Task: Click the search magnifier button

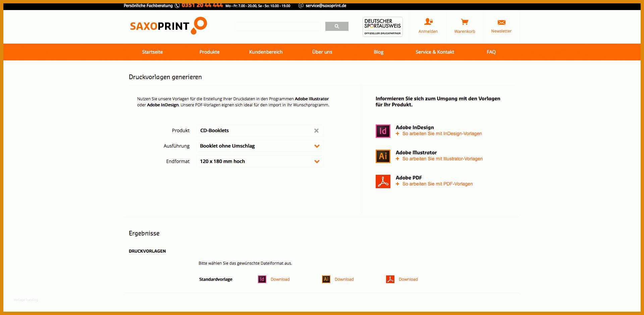Action: [x=337, y=26]
